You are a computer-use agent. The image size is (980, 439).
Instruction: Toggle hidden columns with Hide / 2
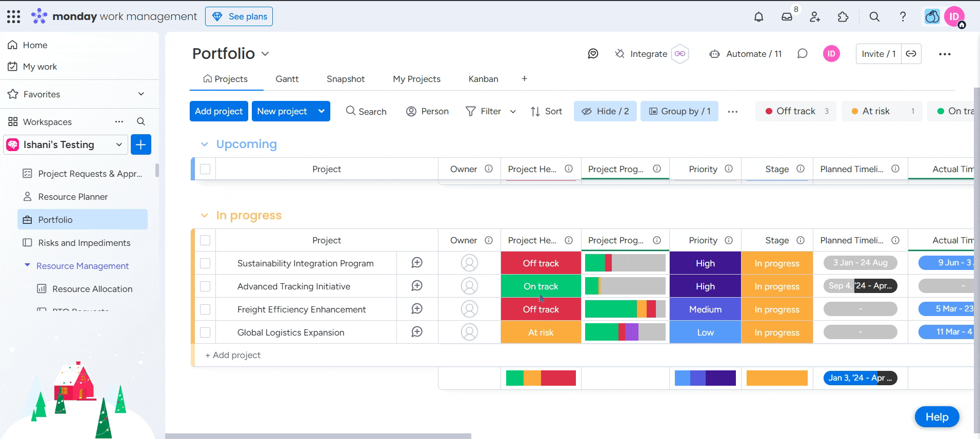coord(605,111)
